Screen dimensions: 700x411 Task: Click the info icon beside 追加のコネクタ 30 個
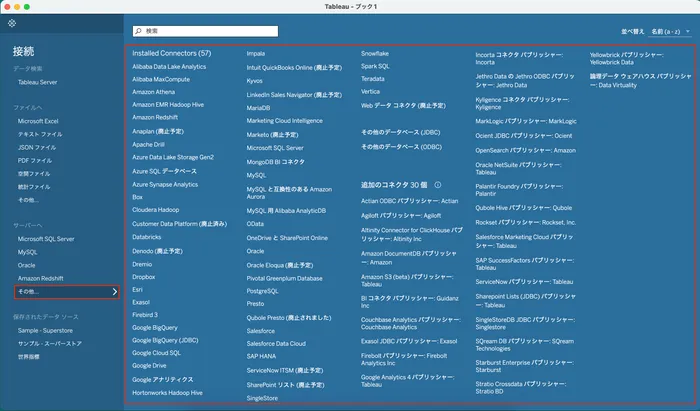point(438,185)
